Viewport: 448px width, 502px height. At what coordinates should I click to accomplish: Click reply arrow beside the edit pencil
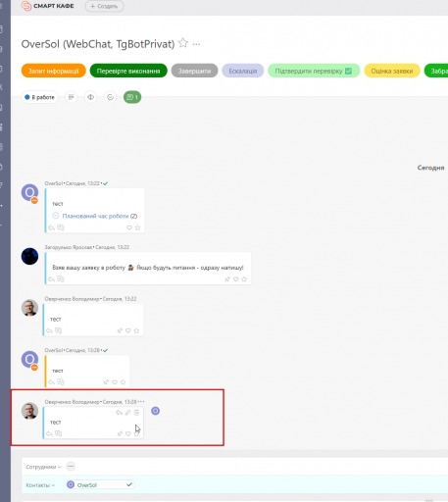(x=119, y=413)
